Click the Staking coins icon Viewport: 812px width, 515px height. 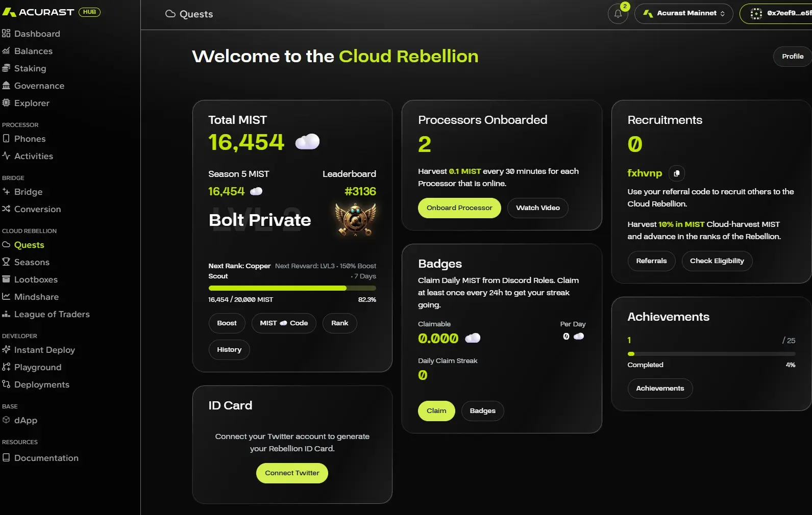[x=6, y=68]
